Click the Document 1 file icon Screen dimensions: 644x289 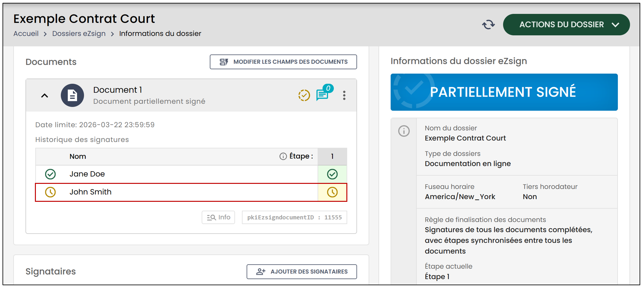[x=72, y=95]
